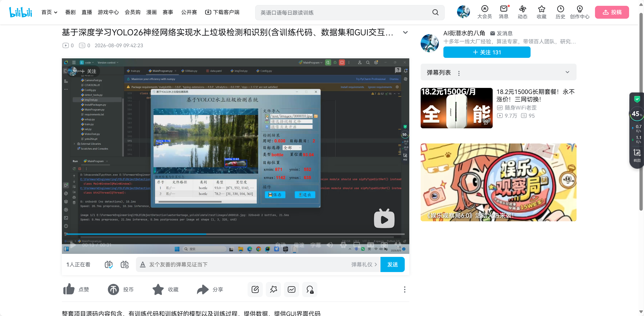
Task: Open the profile avatar in the header
Action: coord(463,12)
